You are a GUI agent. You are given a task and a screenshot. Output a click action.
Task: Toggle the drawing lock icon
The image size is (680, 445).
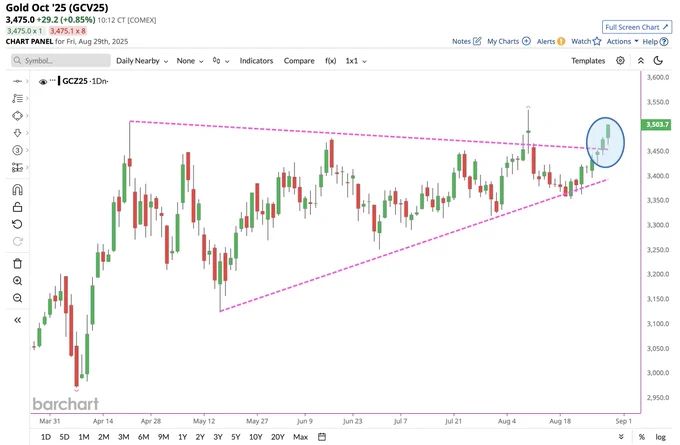pyautogui.click(x=17, y=207)
